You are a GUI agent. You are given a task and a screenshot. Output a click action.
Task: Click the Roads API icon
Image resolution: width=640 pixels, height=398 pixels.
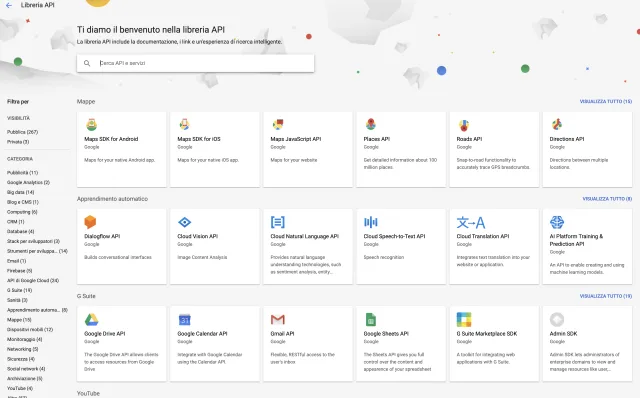pos(464,125)
